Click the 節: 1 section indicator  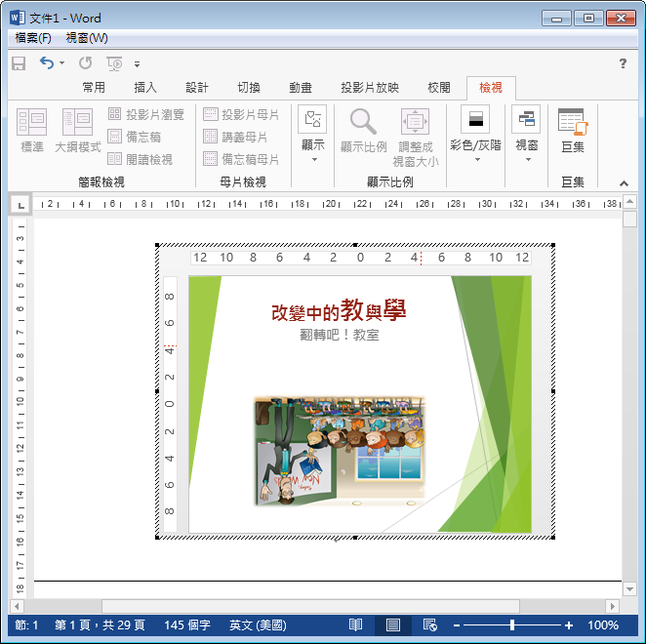tap(26, 625)
